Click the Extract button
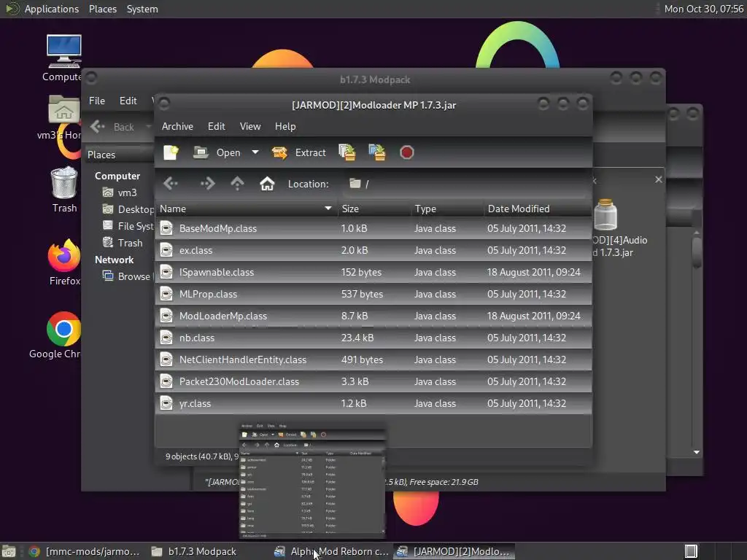 pos(298,152)
